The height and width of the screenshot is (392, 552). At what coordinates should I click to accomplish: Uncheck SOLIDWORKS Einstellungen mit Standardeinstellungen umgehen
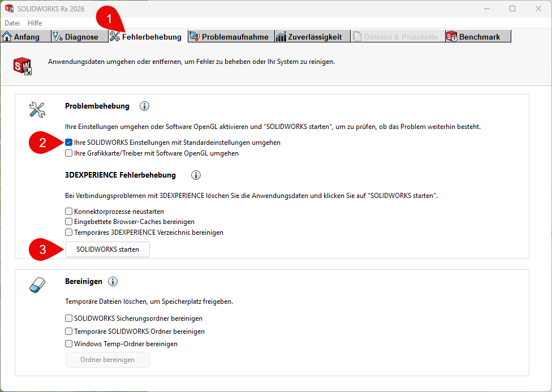69,143
